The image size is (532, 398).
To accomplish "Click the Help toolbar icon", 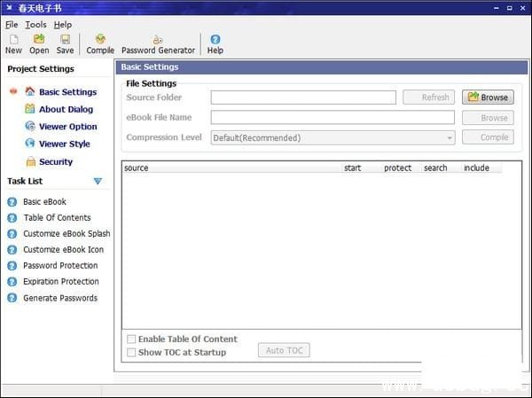I will pos(215,43).
